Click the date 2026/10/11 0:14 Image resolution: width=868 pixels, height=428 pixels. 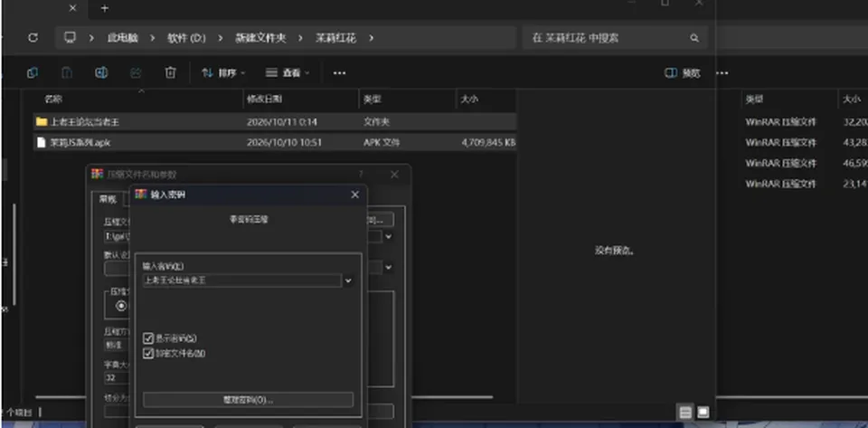(282, 122)
